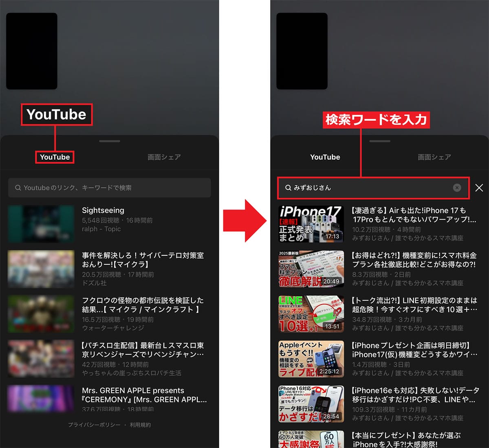489x448 pixels.
Task: Select 【iPhone16eも対応】失敗しない!データ移行 video title
Action: (416, 395)
